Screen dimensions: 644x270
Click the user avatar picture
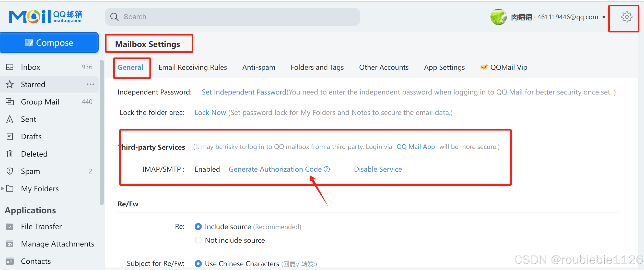tap(498, 17)
